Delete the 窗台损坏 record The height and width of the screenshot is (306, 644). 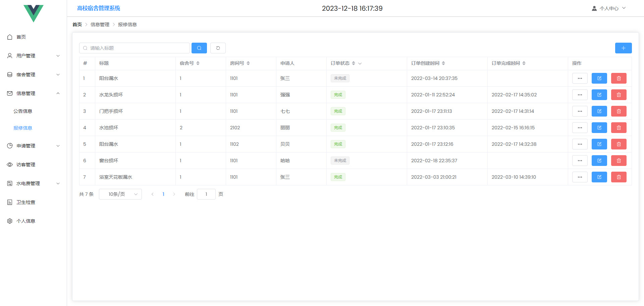(x=619, y=161)
